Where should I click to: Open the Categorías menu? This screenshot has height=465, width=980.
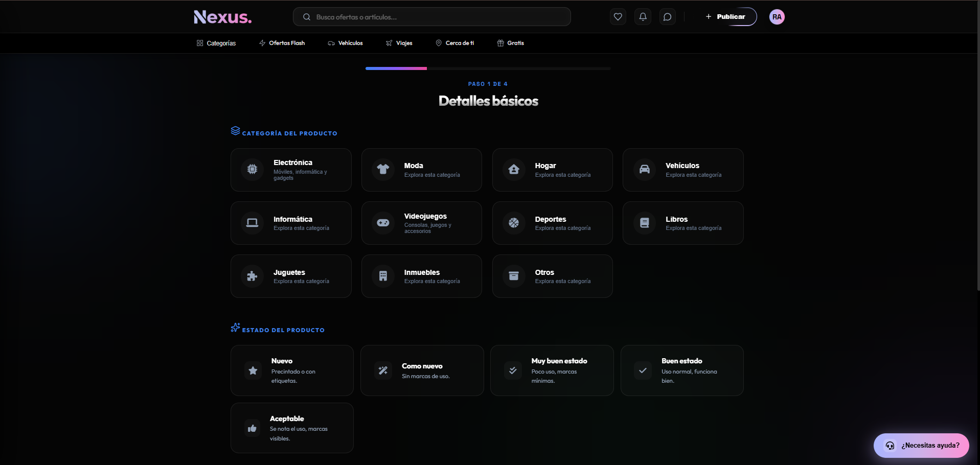click(216, 43)
